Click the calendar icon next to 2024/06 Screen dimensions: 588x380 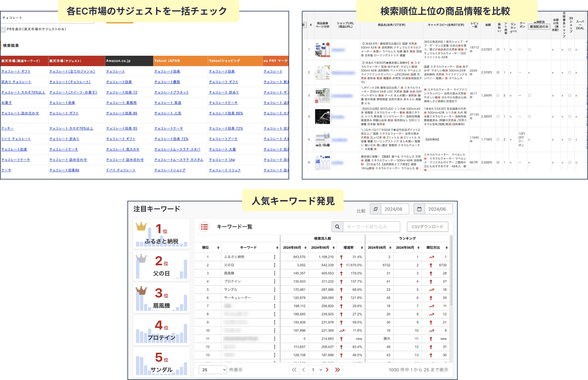[419, 209]
